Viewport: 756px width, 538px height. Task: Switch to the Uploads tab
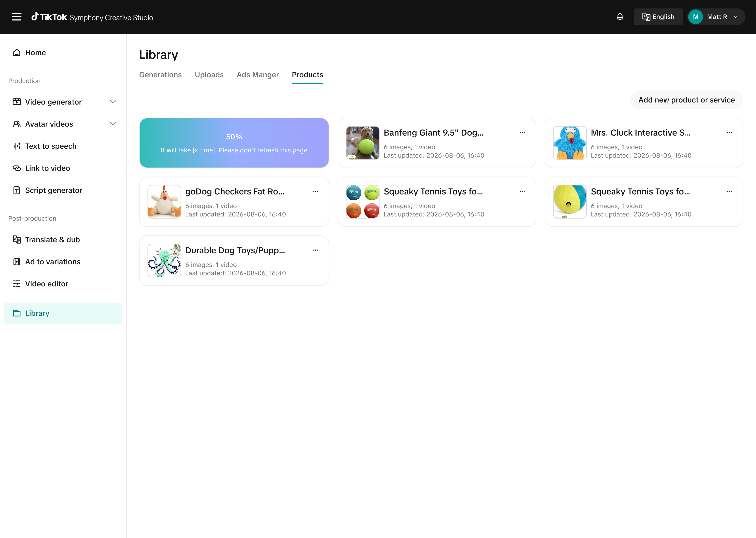point(209,75)
